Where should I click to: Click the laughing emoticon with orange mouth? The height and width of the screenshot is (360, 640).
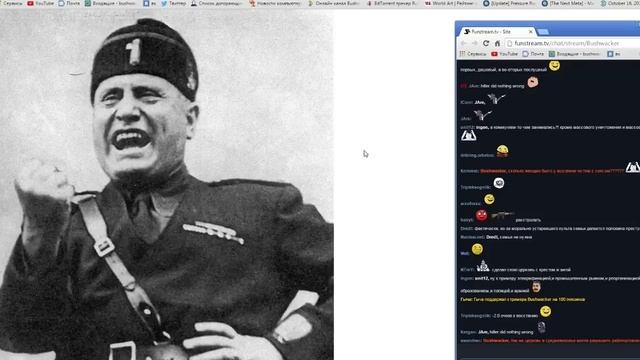click(502, 151)
